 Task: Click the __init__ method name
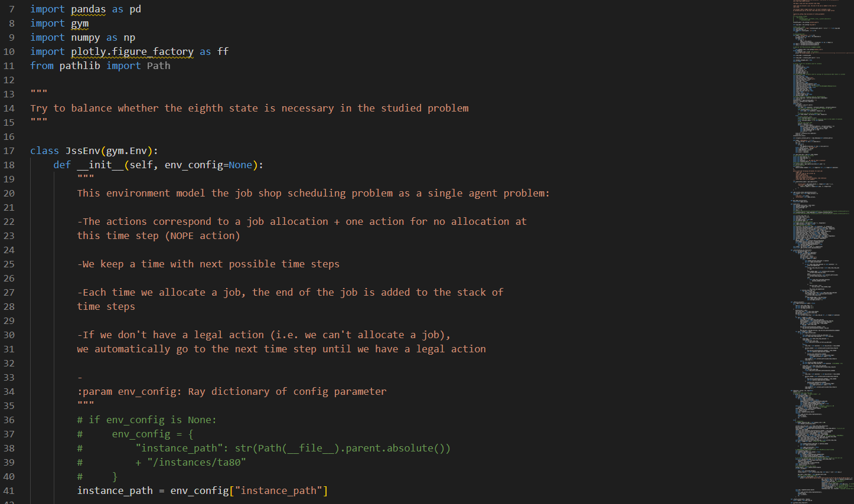pyautogui.click(x=100, y=165)
